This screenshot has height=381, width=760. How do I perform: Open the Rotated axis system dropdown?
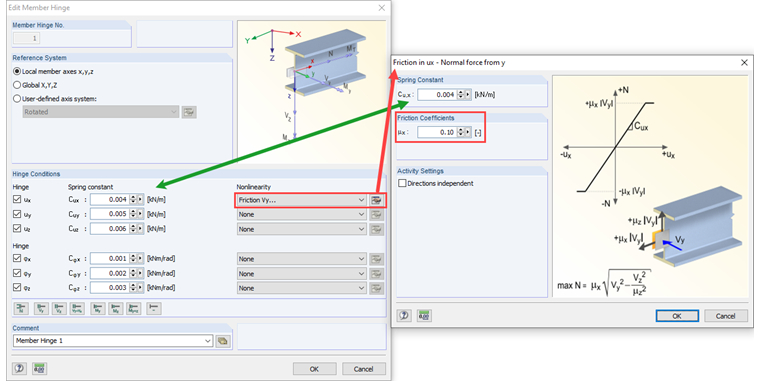(101, 112)
